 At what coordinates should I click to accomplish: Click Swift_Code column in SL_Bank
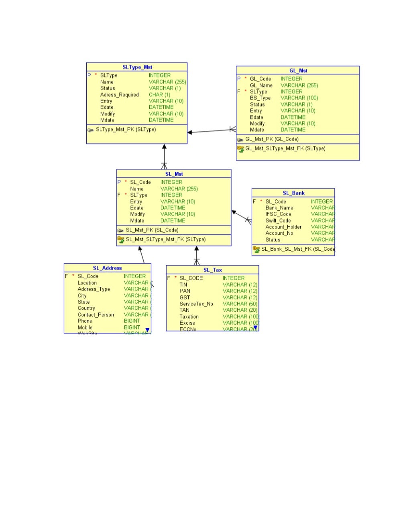pos(278,221)
